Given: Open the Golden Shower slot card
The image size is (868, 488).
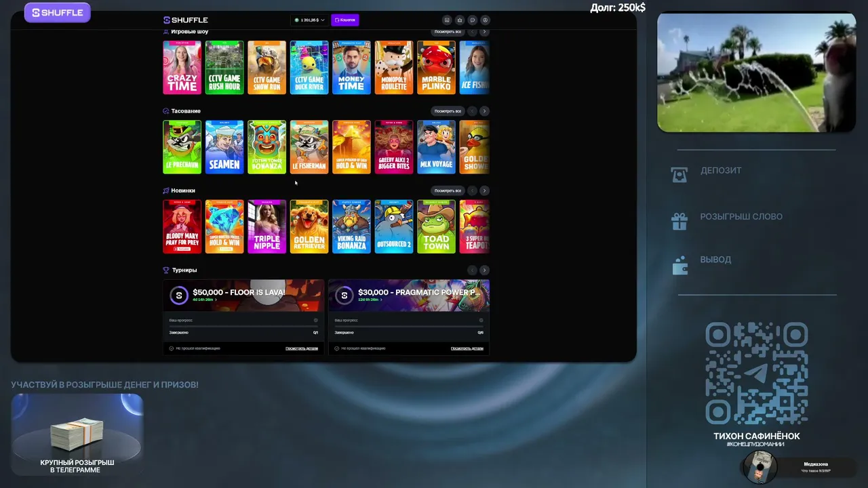Looking at the screenshot, I should pos(475,147).
